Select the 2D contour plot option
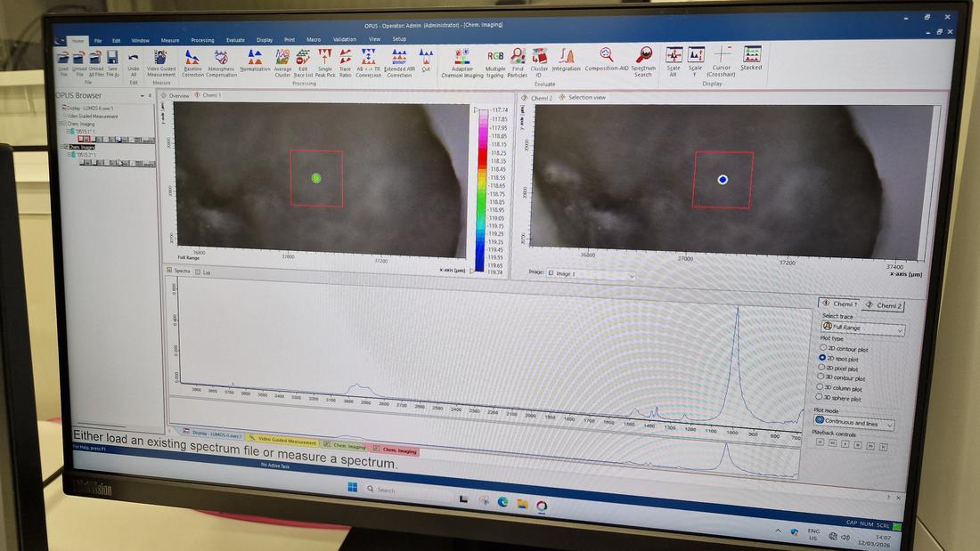Viewport: 980px width, 551px height. click(822, 348)
